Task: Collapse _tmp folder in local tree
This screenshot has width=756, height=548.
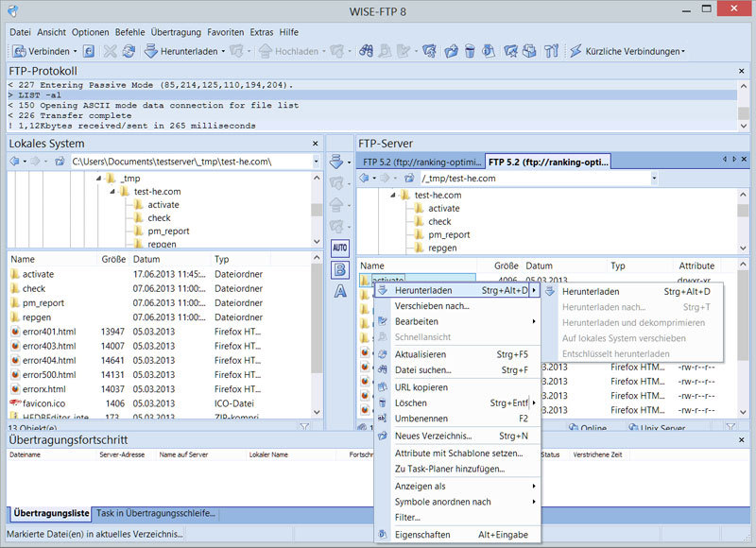Action: pyautogui.click(x=98, y=179)
